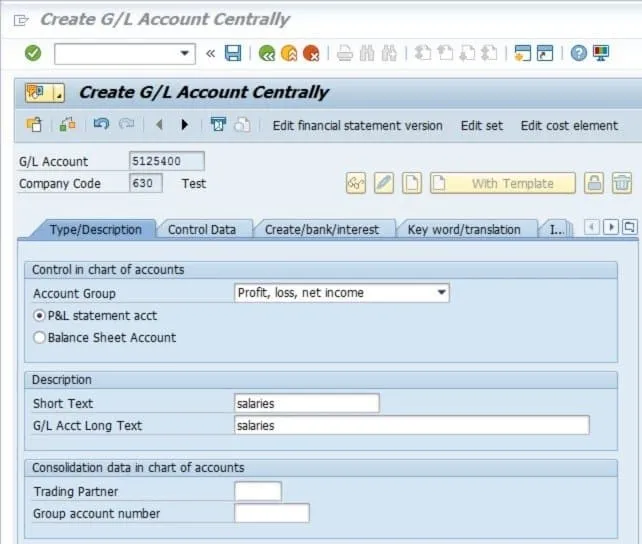Click Edit financial statement version
642x544 pixels.
(357, 125)
